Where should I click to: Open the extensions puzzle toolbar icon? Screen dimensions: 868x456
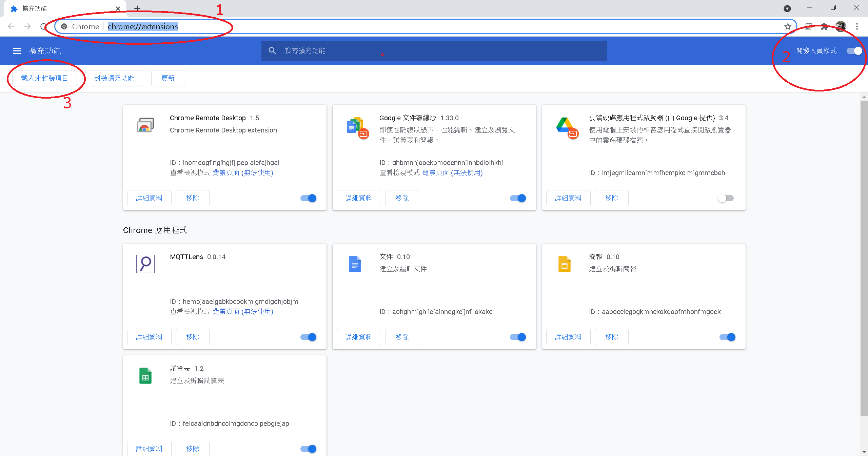coord(824,26)
